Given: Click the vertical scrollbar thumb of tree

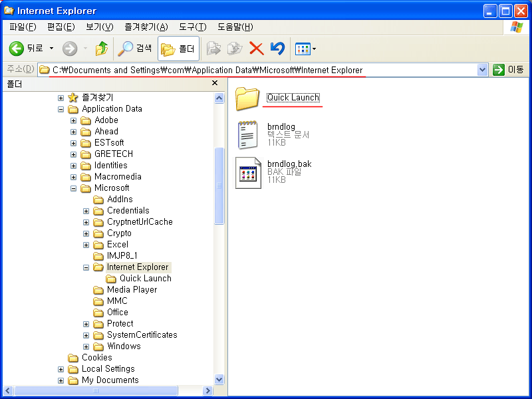Looking at the screenshot, I should click(219, 186).
